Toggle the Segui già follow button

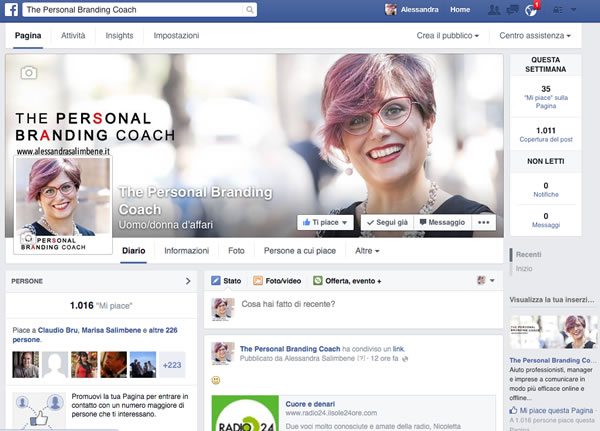387,222
